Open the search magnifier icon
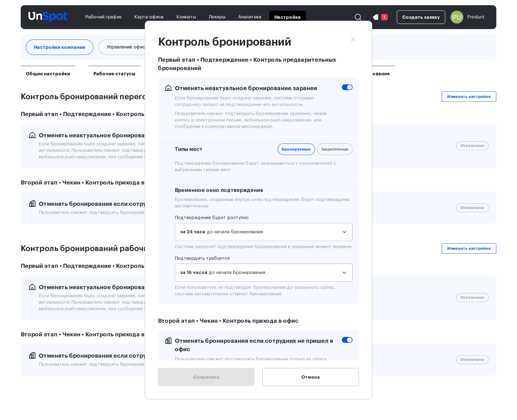517x420 pixels. point(358,17)
